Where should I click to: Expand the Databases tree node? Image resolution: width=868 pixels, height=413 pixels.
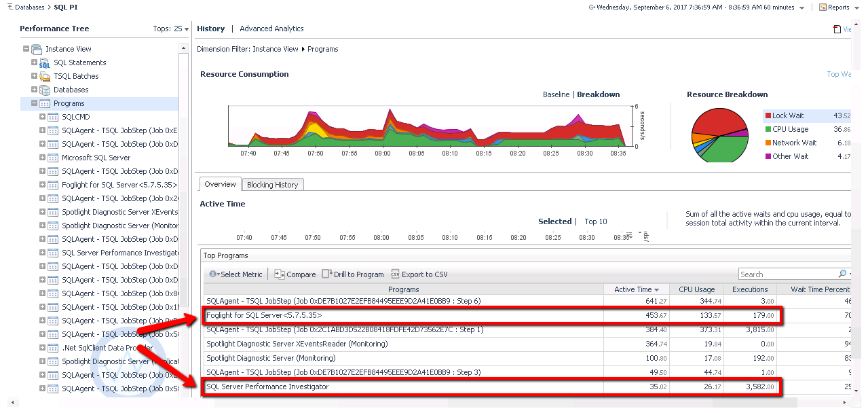point(34,90)
